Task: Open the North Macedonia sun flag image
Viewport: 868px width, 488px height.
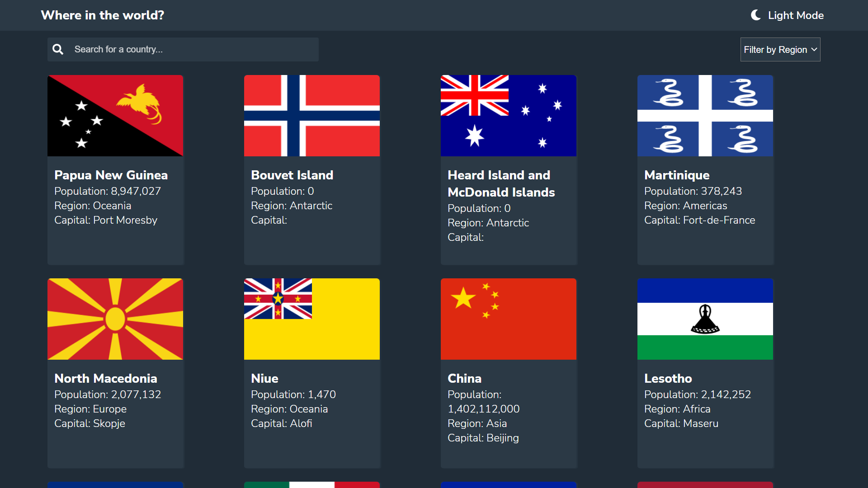Action: point(115,319)
